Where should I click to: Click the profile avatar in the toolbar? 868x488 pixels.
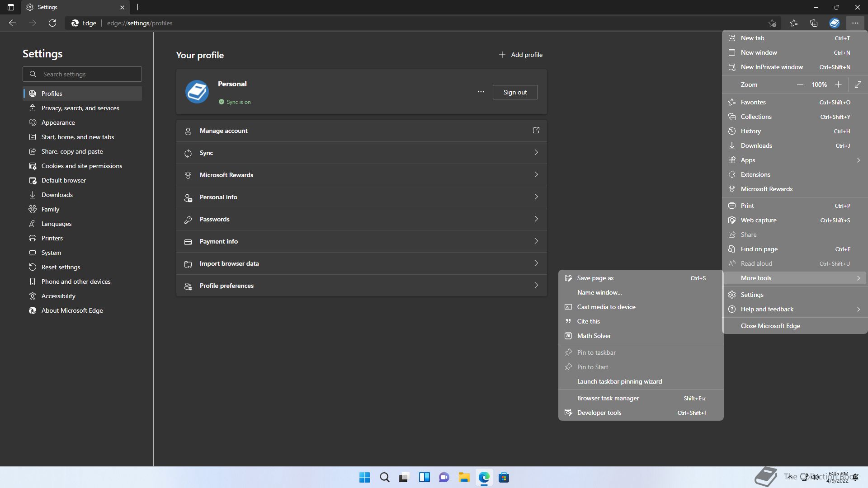click(835, 23)
